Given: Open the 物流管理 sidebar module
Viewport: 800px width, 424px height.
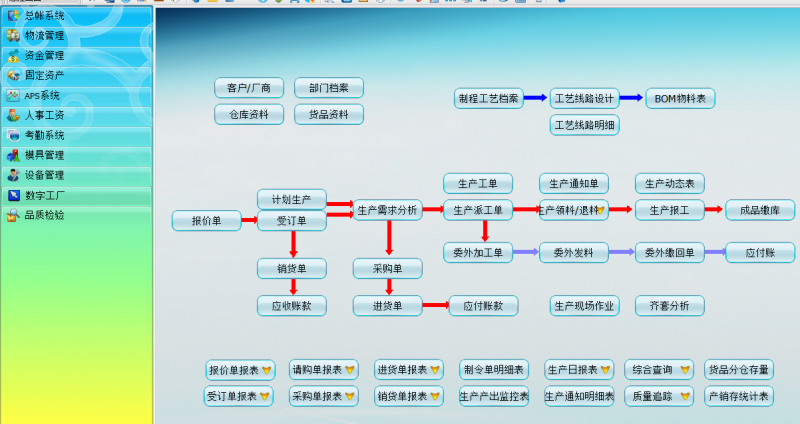Looking at the screenshot, I should point(45,35).
